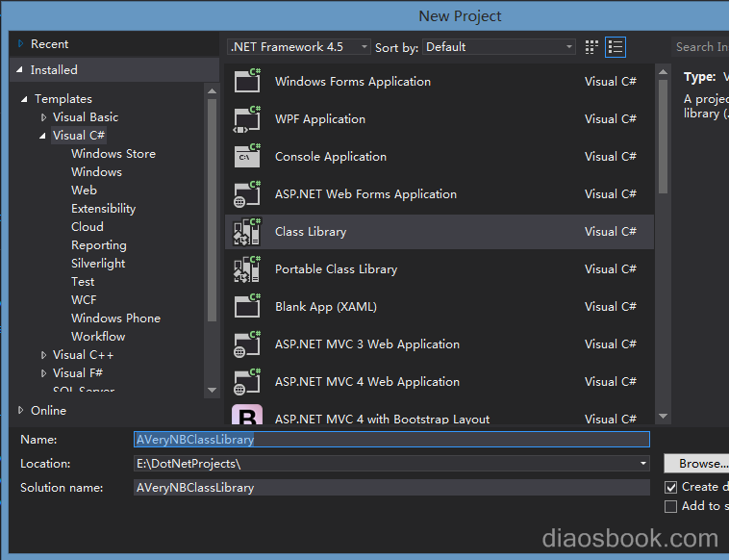The width and height of the screenshot is (729, 560).
Task: Select ASP.NET MVC 3 Web Application name
Action: pos(367,344)
